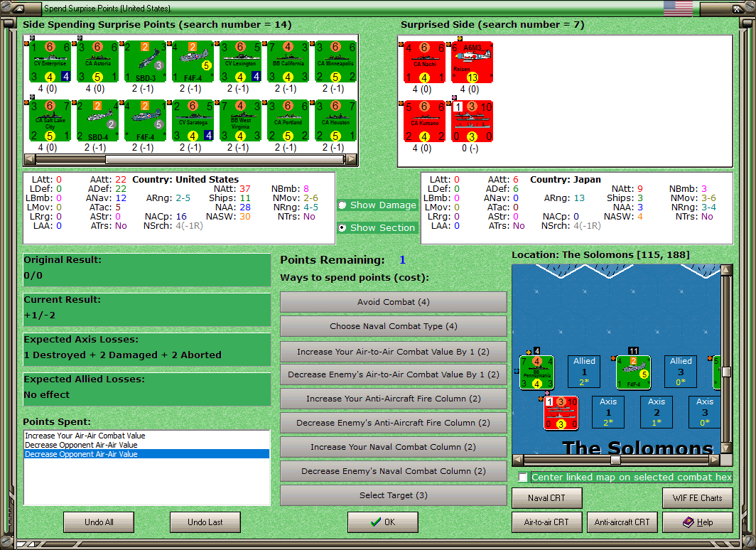Confirm with the OK button
This screenshot has height=550, width=756.
coord(383,522)
